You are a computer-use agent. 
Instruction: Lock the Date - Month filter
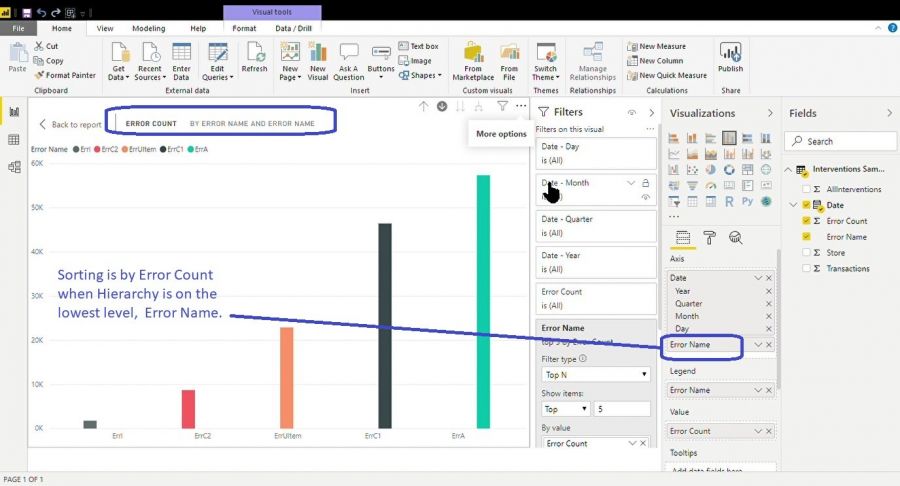[646, 183]
